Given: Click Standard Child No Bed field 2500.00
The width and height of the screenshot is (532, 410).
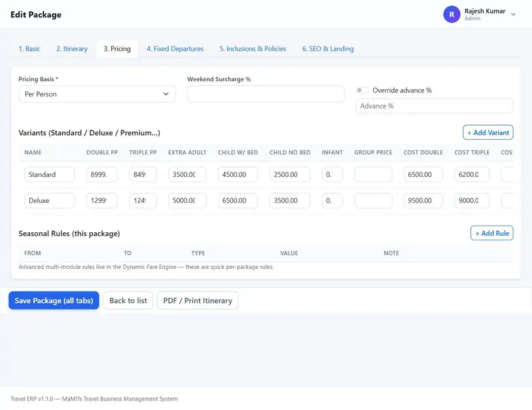Looking at the screenshot, I should [x=290, y=174].
